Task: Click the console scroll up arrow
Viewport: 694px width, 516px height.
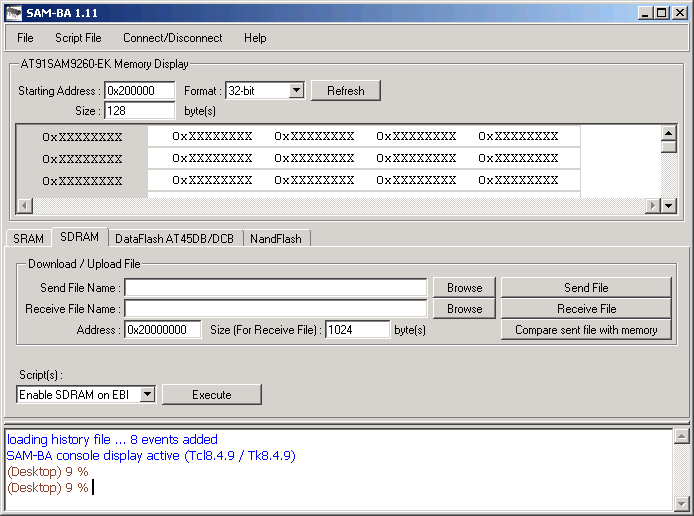Action: pos(681,436)
